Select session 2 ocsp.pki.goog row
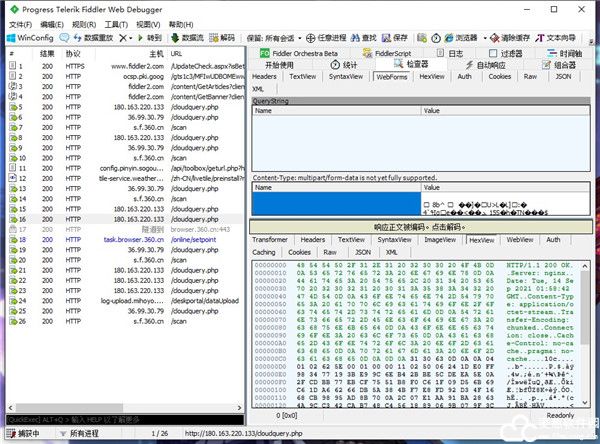This screenshot has width=600, height=444. tap(126, 77)
